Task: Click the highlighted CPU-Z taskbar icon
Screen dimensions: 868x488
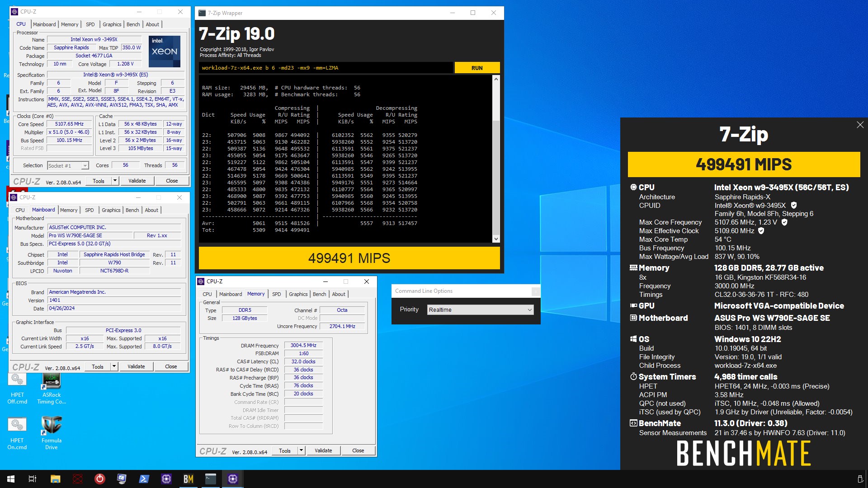Action: (233, 479)
